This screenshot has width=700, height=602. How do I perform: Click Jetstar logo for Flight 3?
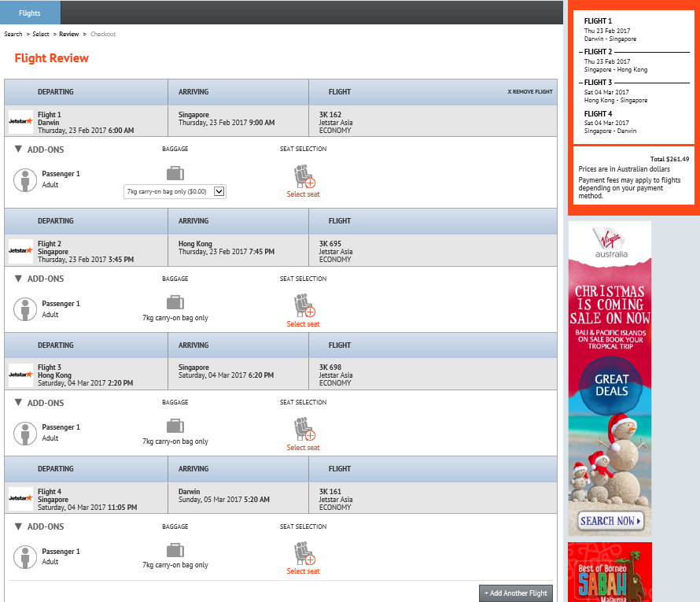coord(20,375)
